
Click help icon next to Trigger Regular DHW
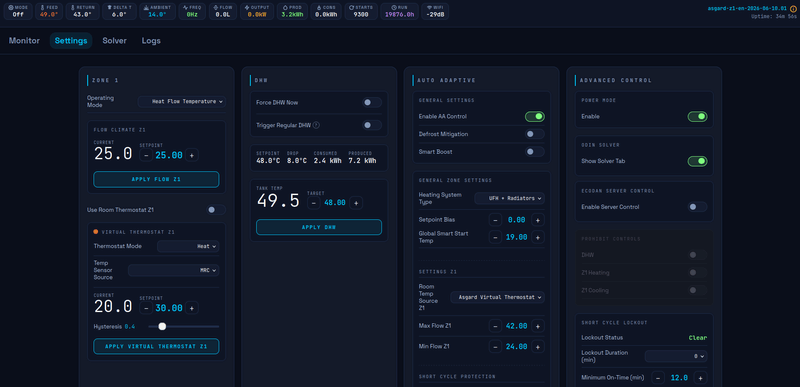coord(316,125)
